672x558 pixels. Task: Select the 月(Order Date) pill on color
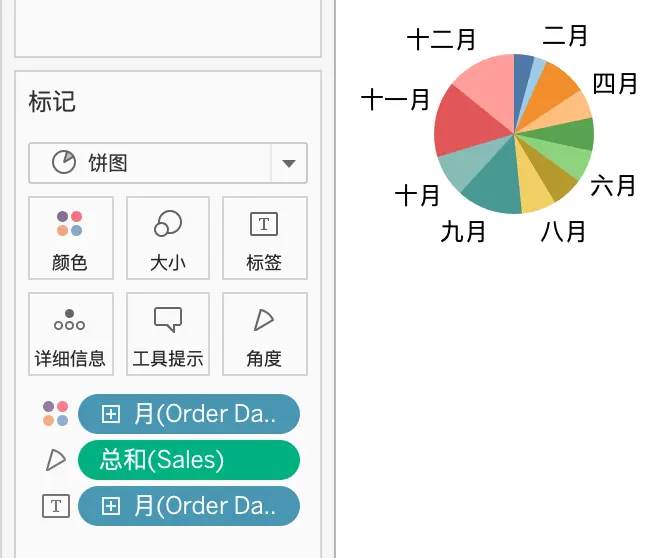pyautogui.click(x=189, y=414)
